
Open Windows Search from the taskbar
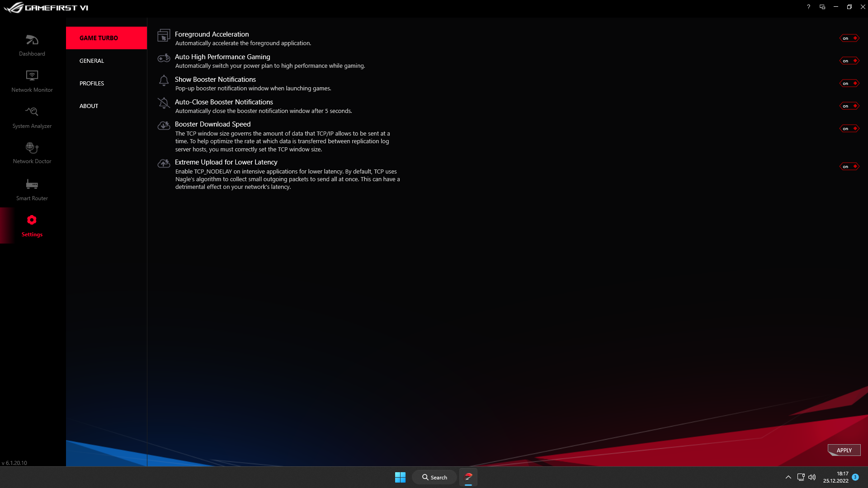pos(434,477)
